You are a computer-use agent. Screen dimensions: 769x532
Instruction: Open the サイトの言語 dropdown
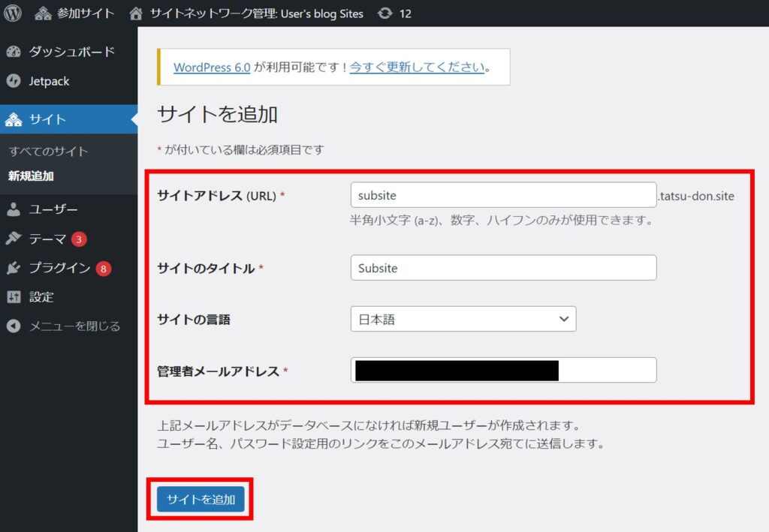click(x=463, y=319)
